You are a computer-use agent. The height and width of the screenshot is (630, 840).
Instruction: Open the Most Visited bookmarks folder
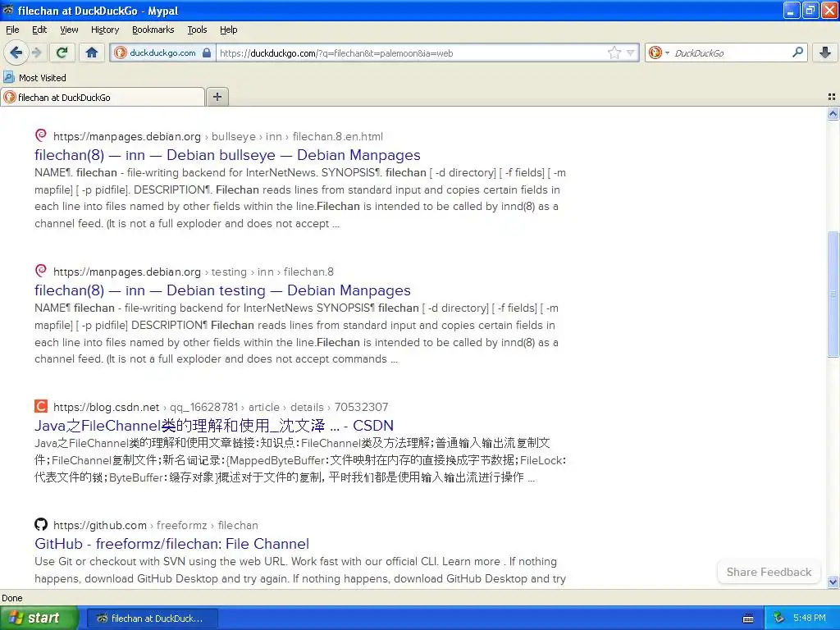pyautogui.click(x=34, y=78)
